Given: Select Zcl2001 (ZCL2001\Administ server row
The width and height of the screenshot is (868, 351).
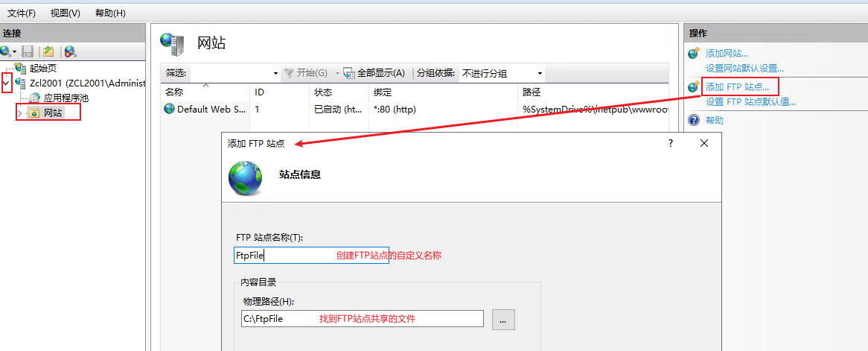Looking at the screenshot, I should (87, 83).
